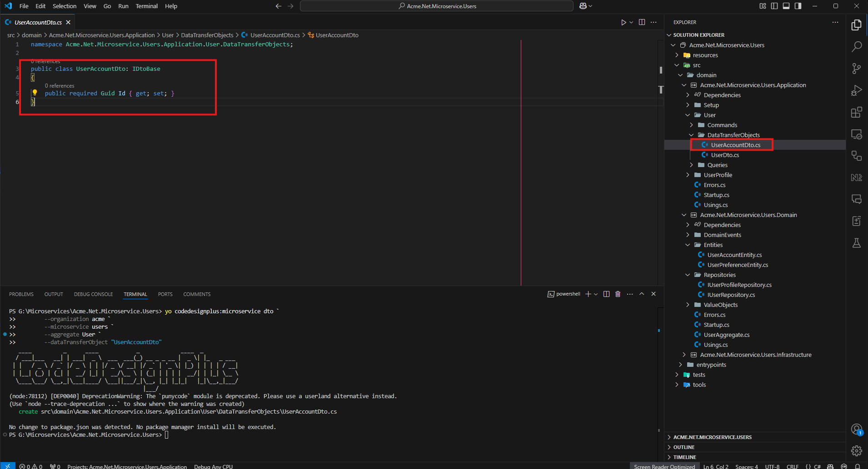The image size is (868, 469).
Task: Open the Search view icon
Action: click(x=857, y=47)
